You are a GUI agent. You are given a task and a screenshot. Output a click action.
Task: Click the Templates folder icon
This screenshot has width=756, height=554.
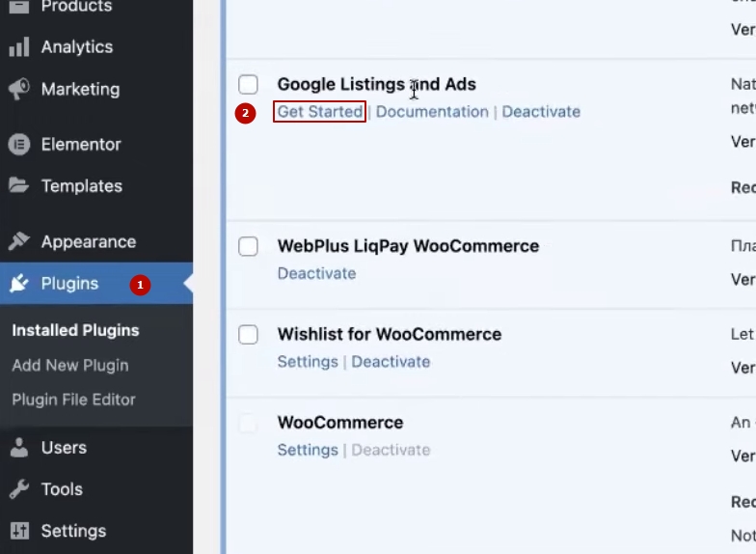(18, 185)
